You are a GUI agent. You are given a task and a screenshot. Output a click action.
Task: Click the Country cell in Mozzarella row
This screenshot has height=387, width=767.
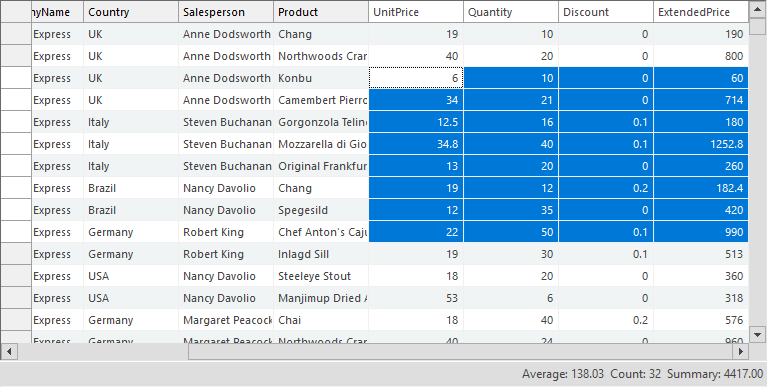coord(131,144)
